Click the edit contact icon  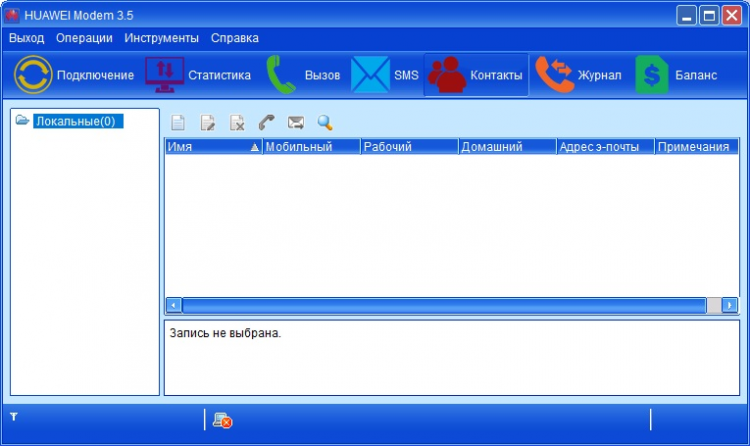pos(208,123)
